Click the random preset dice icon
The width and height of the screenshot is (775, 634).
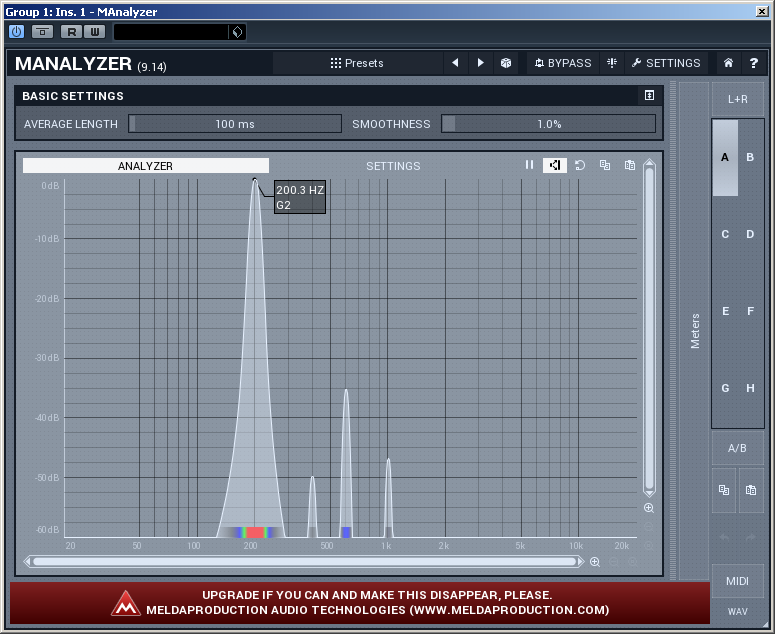click(x=506, y=63)
